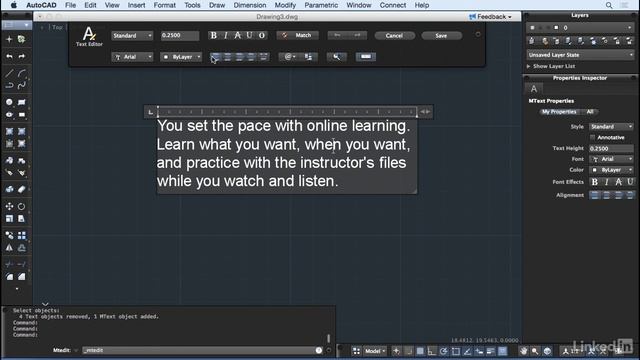640x360 pixels.
Task: Open the Standard text style dropdown in toolbar
Action: [x=132, y=36]
